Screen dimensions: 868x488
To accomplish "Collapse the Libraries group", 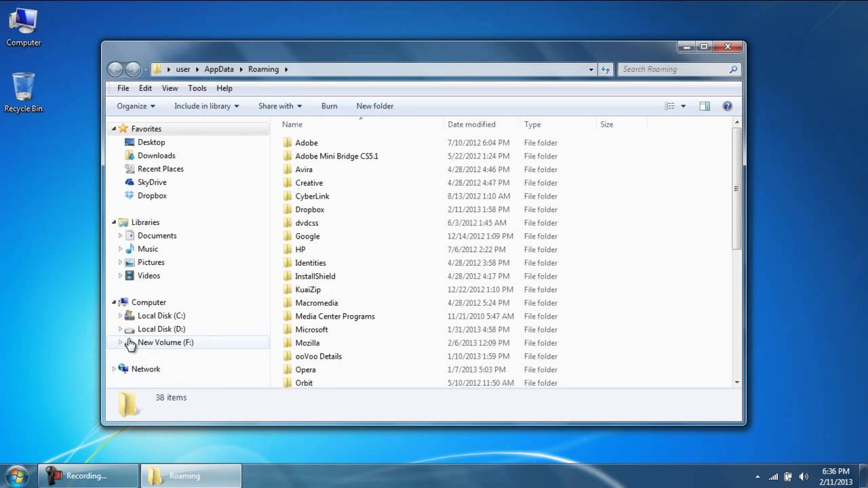I will point(114,222).
